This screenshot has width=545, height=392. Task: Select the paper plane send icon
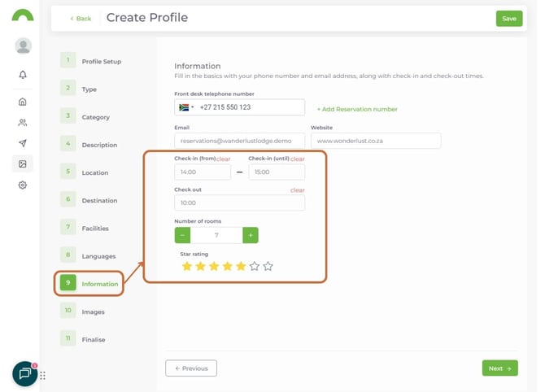(x=23, y=143)
